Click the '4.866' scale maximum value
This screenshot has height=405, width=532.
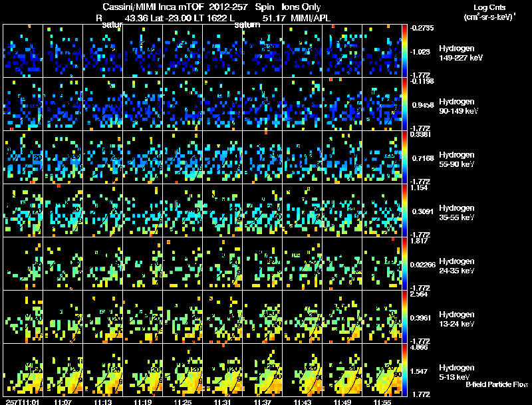tap(419, 347)
